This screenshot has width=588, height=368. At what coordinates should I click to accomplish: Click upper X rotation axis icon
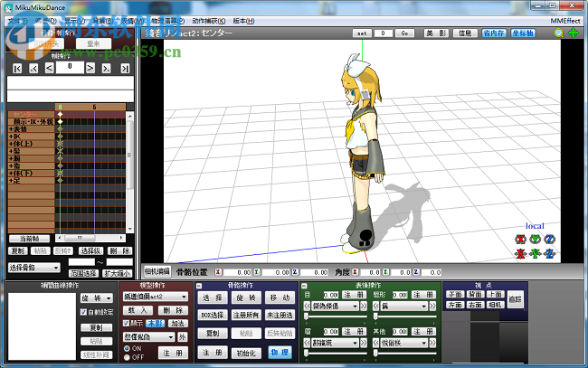[x=520, y=239]
